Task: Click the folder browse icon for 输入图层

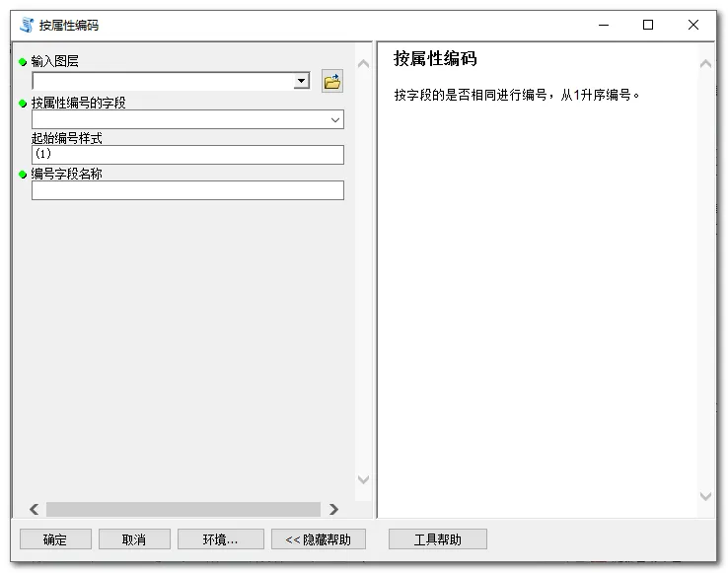Action: coord(332,82)
